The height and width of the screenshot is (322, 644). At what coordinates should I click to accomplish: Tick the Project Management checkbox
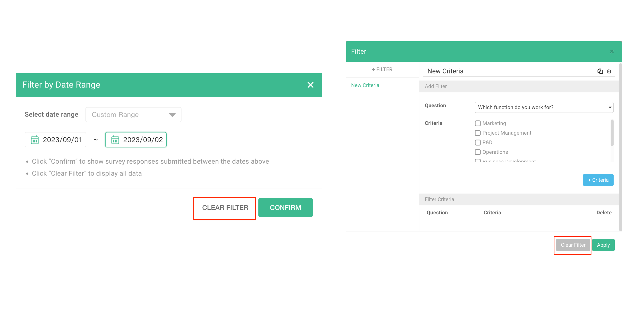pos(477,133)
